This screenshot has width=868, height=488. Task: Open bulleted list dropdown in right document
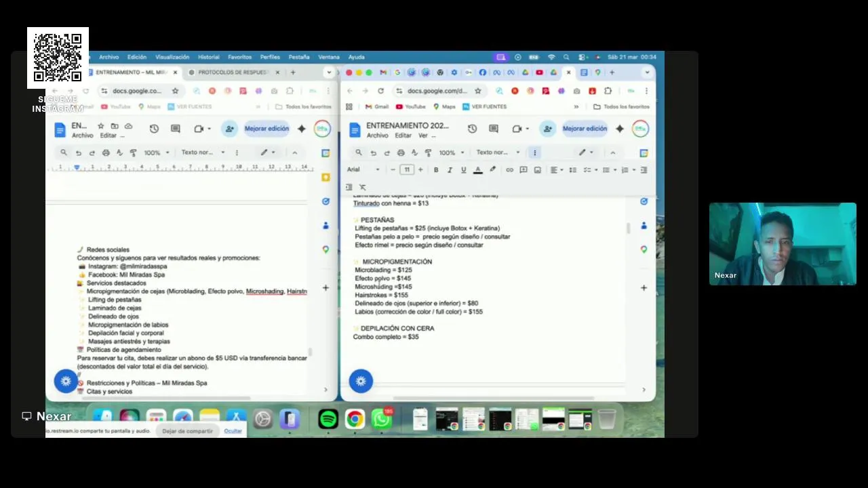coord(608,170)
